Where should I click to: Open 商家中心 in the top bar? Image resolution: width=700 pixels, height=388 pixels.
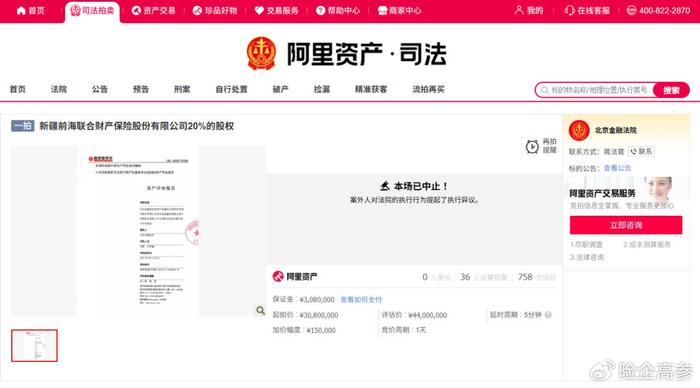pos(399,10)
